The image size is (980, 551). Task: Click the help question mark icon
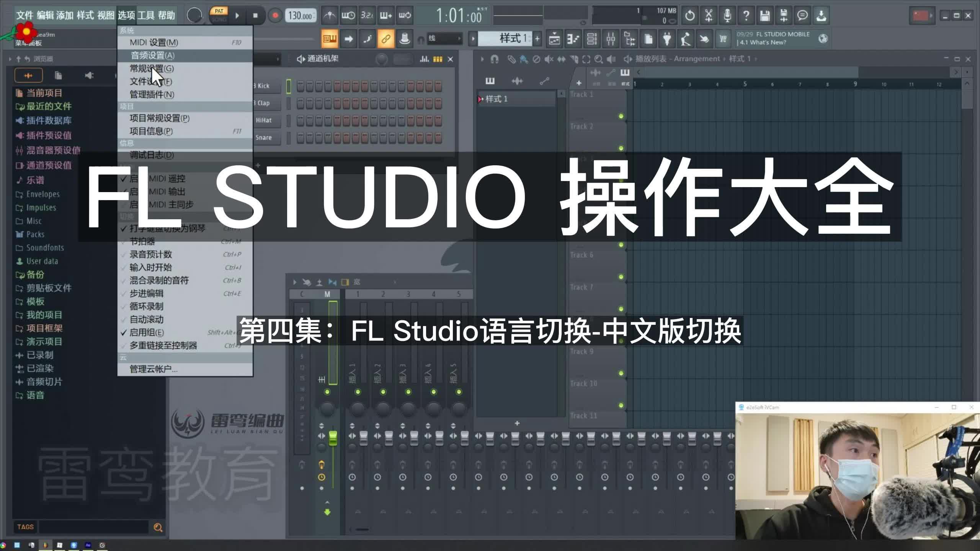click(746, 16)
